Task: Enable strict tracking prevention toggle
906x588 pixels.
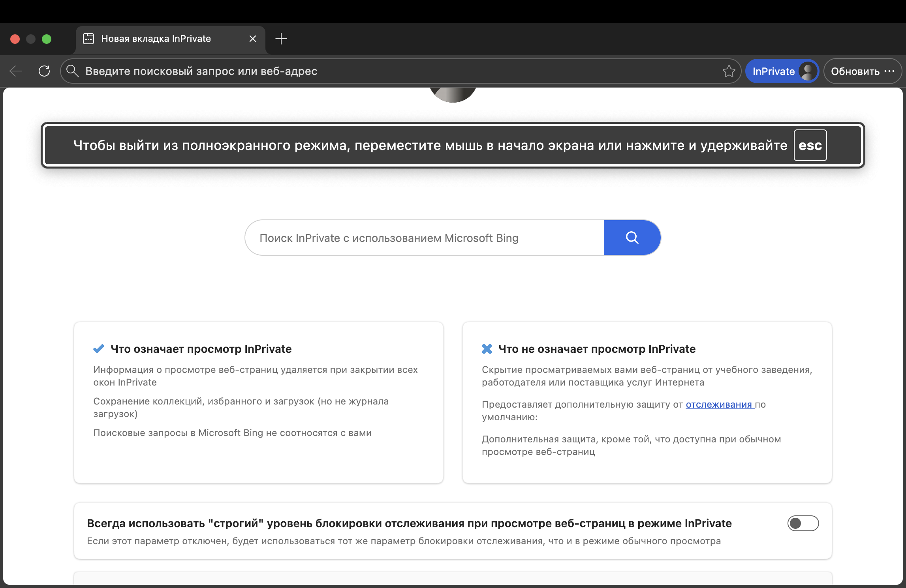Action: [x=803, y=523]
